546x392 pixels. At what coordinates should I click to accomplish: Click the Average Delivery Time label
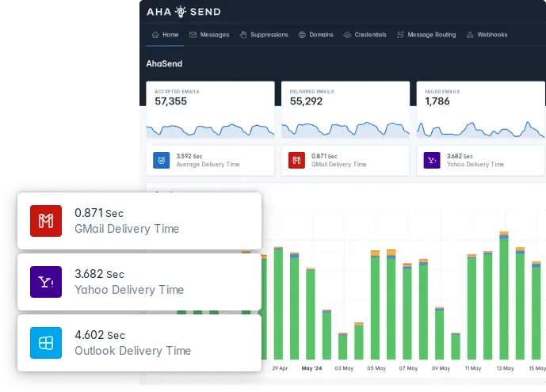[x=208, y=164]
